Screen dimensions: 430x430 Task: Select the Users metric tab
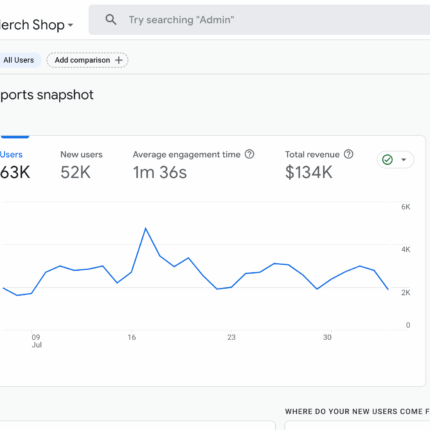point(14,165)
